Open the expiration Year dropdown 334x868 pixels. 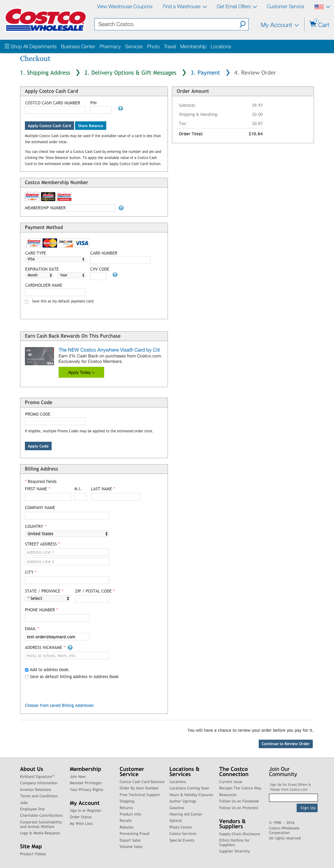pyautogui.click(x=71, y=275)
